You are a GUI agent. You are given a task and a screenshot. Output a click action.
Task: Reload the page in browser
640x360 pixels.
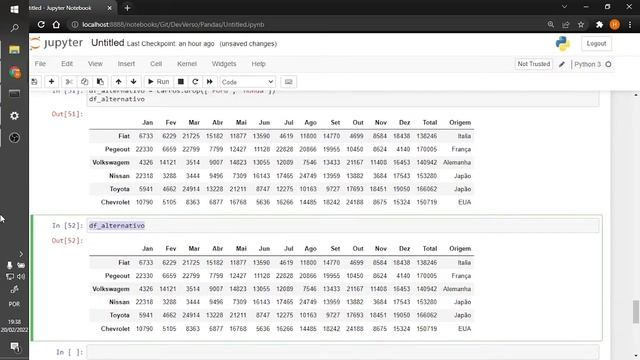click(41, 24)
